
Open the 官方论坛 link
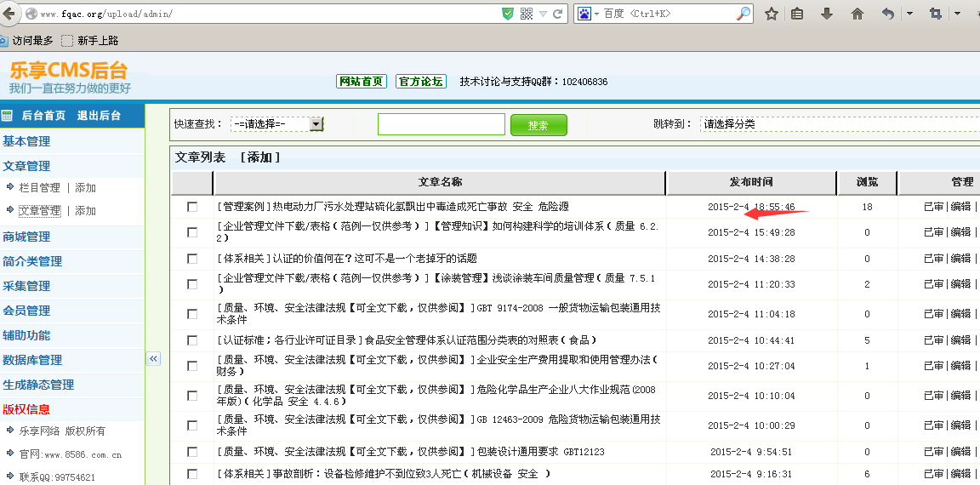tap(420, 81)
